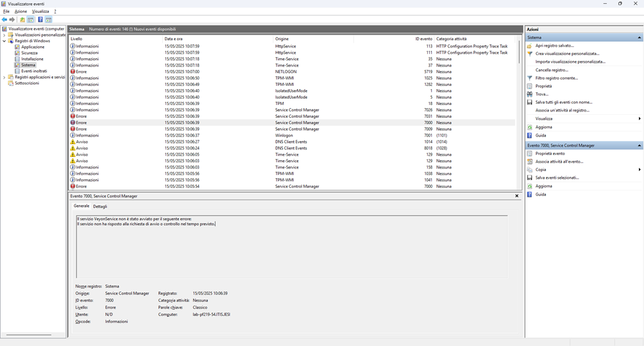Click the Help icon in the toolbar
Image resolution: width=644 pixels, height=346 pixels.
click(x=40, y=20)
